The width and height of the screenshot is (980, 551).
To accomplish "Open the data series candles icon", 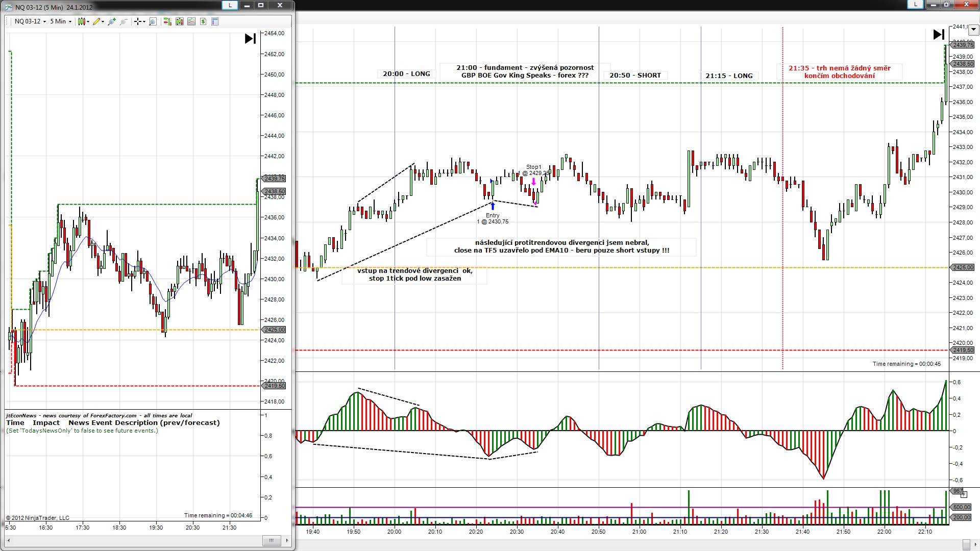I will click(179, 21).
